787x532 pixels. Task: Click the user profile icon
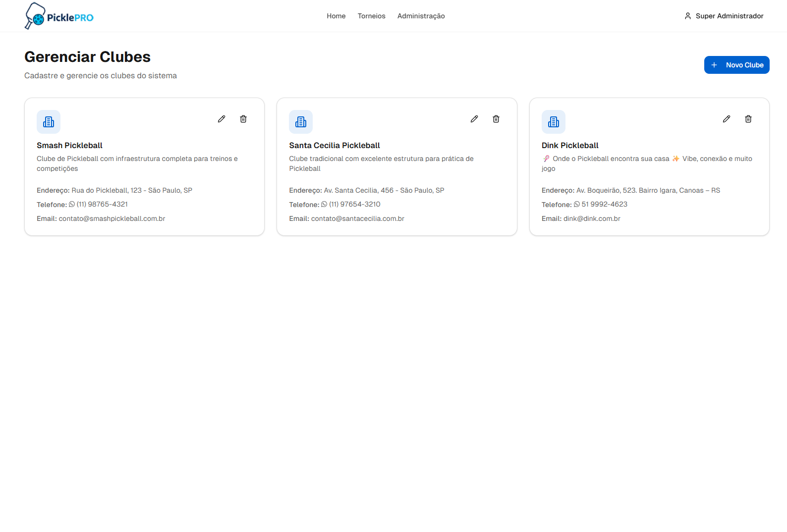[688, 16]
